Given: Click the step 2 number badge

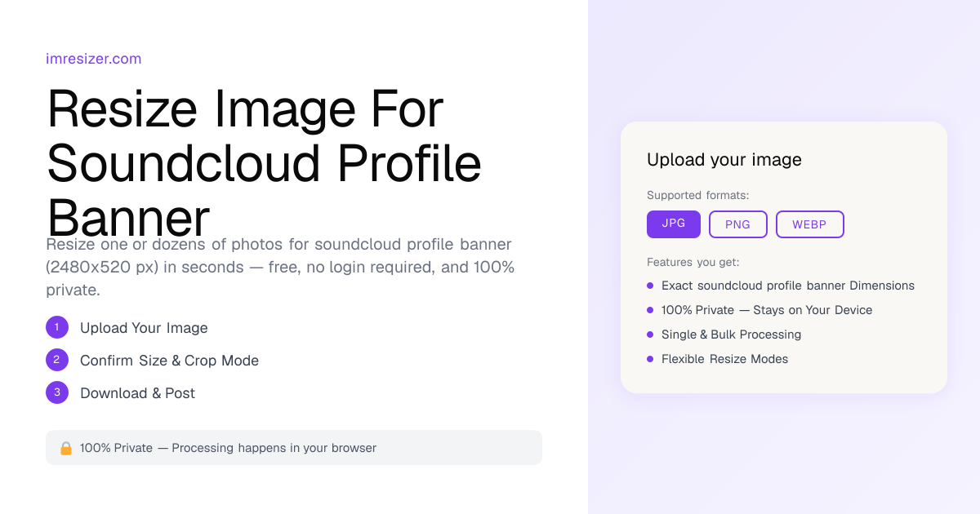Looking at the screenshot, I should pos(57,360).
